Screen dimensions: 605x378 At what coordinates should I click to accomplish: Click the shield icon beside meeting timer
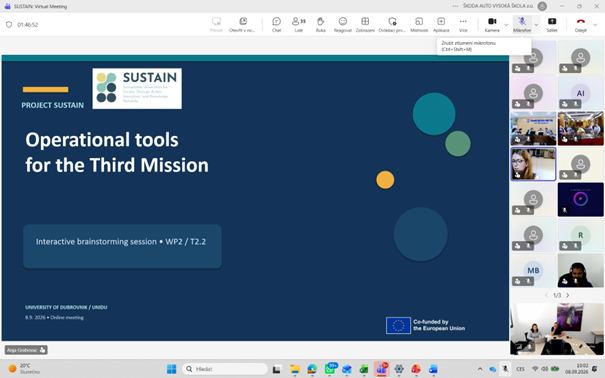coord(9,25)
